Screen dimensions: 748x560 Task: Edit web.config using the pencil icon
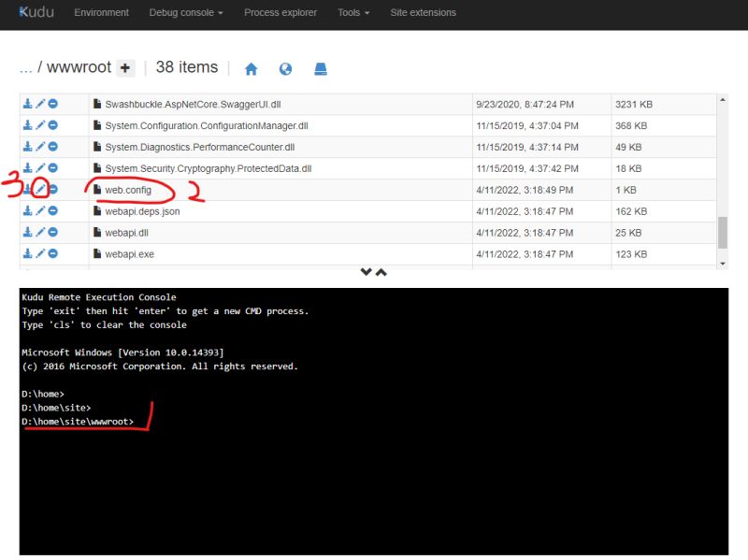tap(39, 189)
